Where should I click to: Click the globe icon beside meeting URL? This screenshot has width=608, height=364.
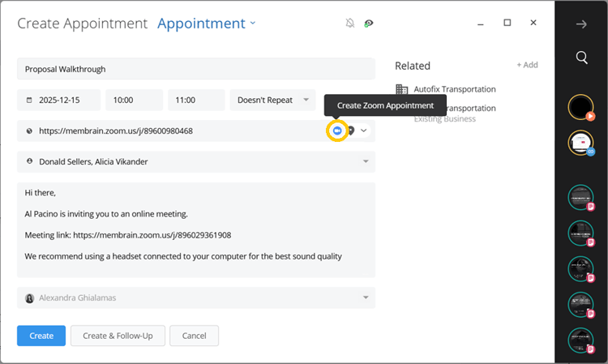[x=30, y=131]
